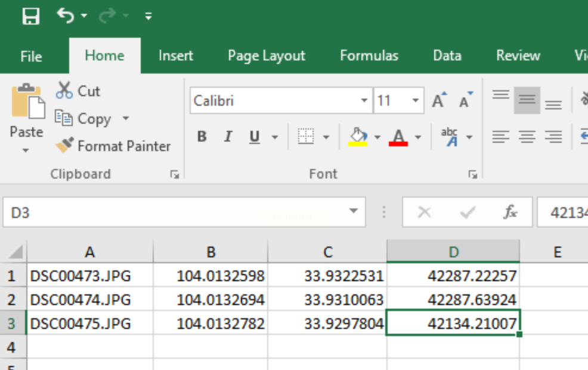Select the Format Painter brush

64,146
